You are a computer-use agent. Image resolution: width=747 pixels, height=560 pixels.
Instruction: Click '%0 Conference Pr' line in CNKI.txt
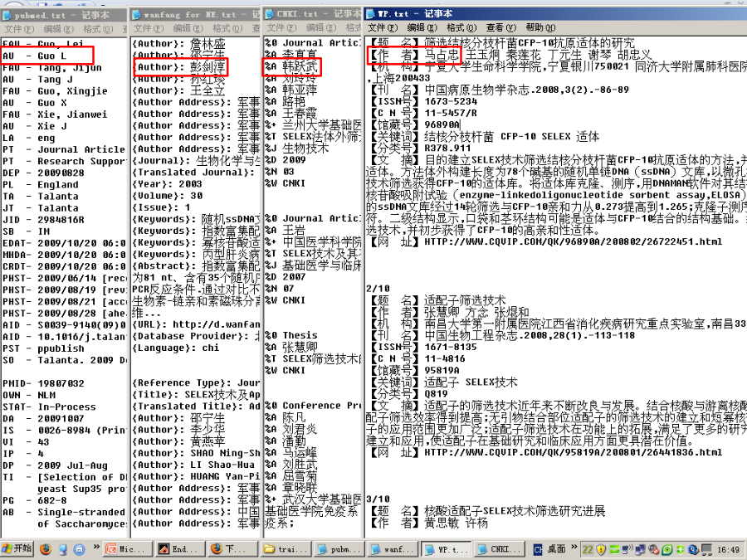click(x=313, y=406)
